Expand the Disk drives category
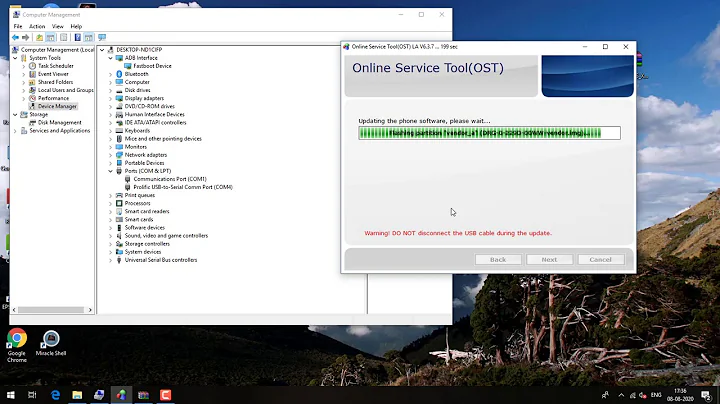This screenshot has height=404, width=720. coord(110,90)
